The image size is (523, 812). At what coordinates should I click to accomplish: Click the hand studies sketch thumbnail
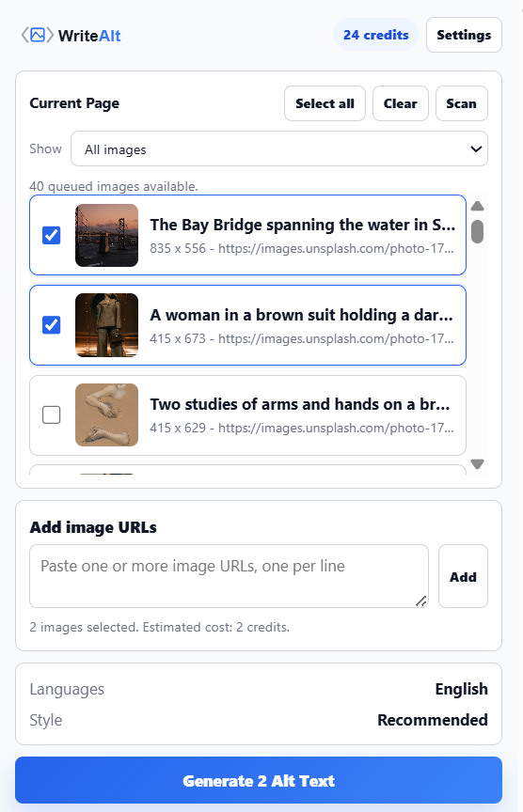(x=107, y=414)
